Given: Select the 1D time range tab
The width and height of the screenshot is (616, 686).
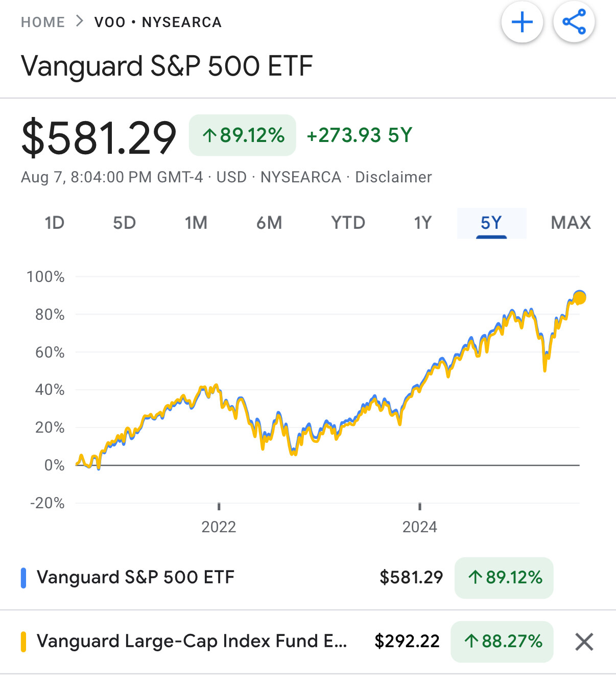Looking at the screenshot, I should click(54, 223).
